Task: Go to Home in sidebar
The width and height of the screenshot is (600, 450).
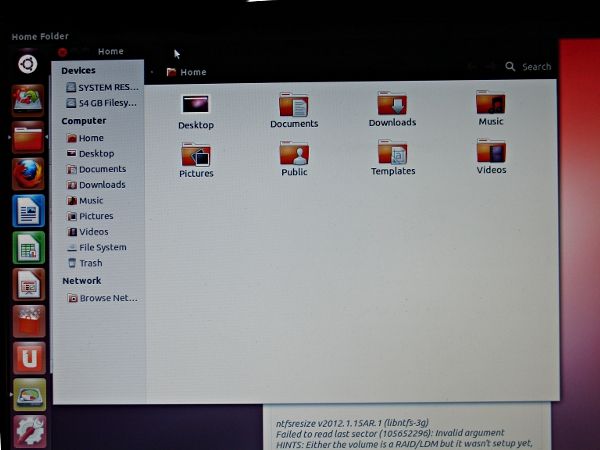Action: [85, 138]
